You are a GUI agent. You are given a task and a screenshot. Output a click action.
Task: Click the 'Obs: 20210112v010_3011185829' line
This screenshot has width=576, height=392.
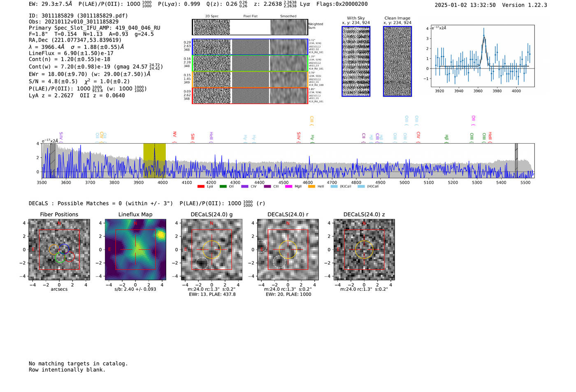coord(74,22)
